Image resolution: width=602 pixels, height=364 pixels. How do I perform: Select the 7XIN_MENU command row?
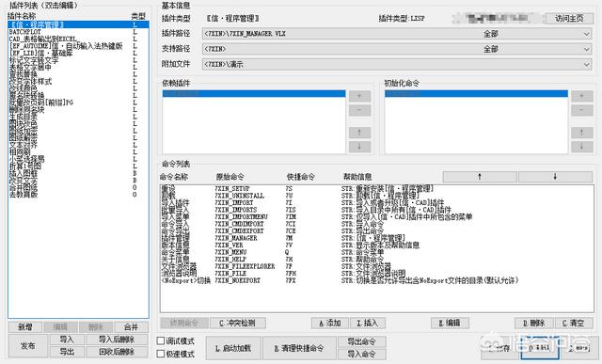point(376,252)
